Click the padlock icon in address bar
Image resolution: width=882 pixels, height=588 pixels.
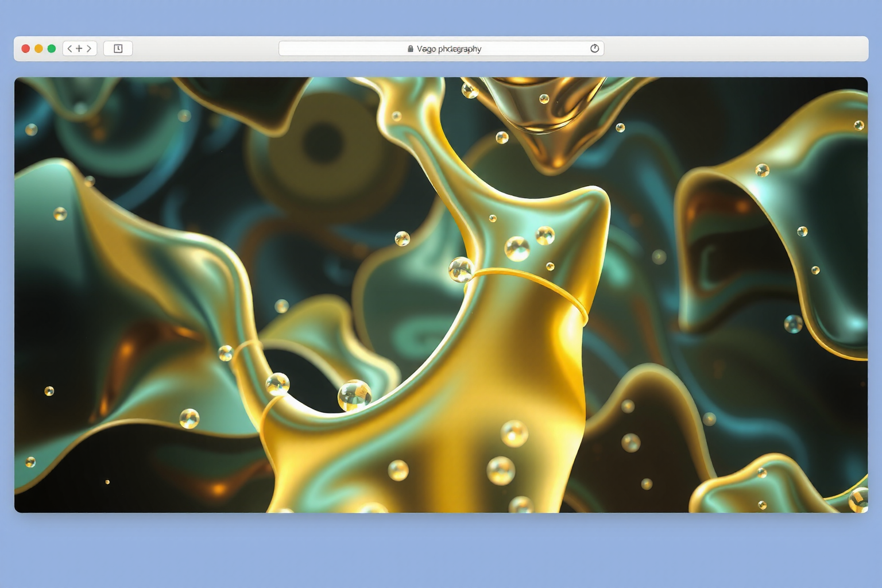tap(410, 49)
